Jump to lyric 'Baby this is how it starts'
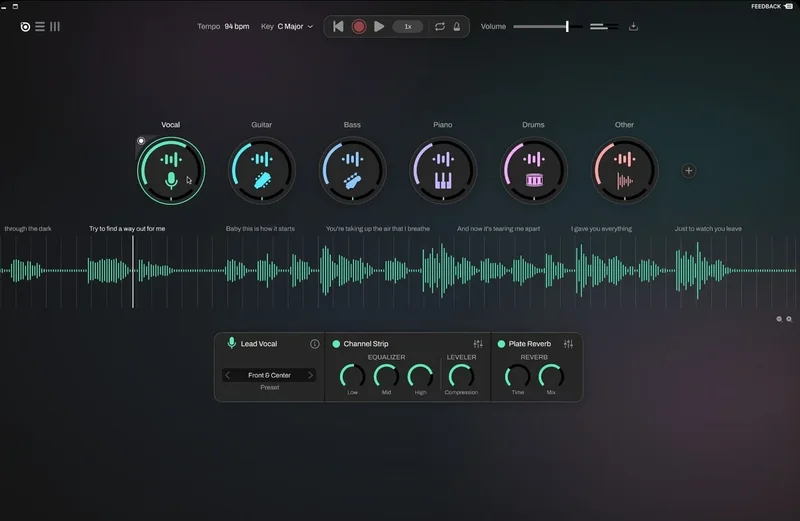This screenshot has width=800, height=521. click(x=260, y=229)
